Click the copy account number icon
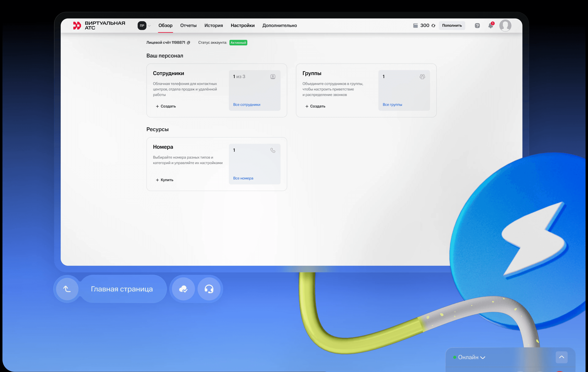Screen dimensions: 588x372 188,43
